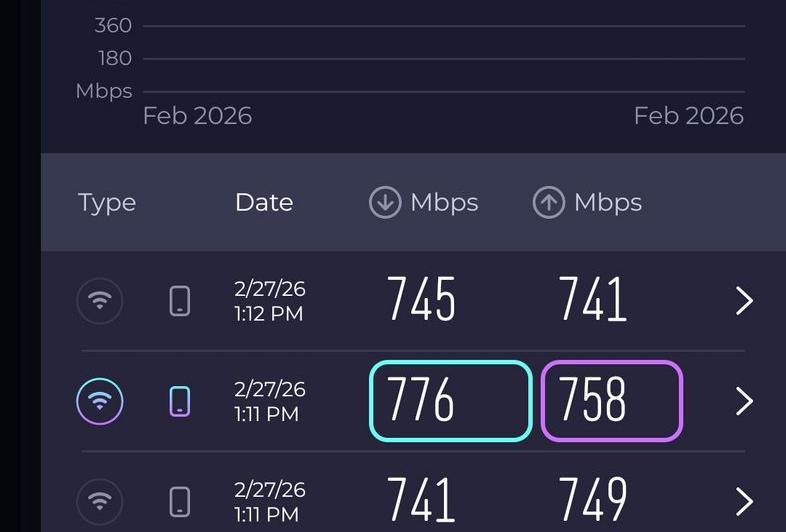Click the highlighted Wi-Fi icon in the selected row
The image size is (786, 532).
pyautogui.click(x=100, y=401)
